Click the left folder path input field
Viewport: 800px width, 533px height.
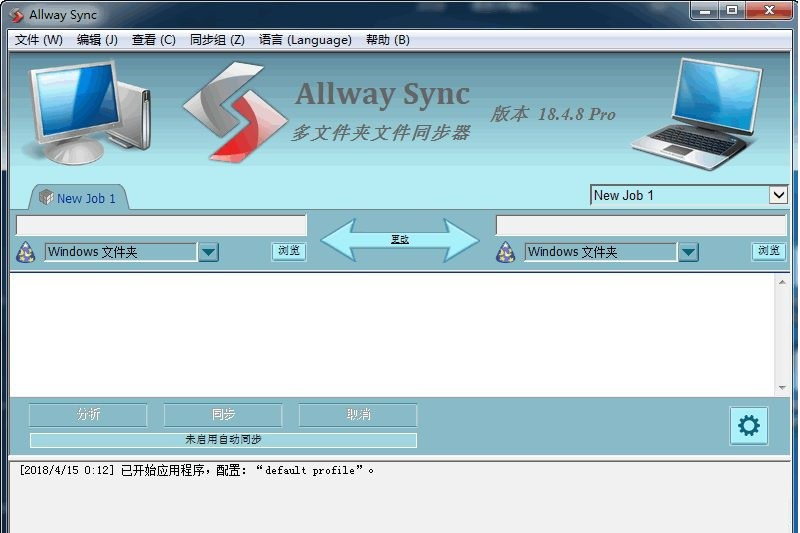click(x=161, y=225)
